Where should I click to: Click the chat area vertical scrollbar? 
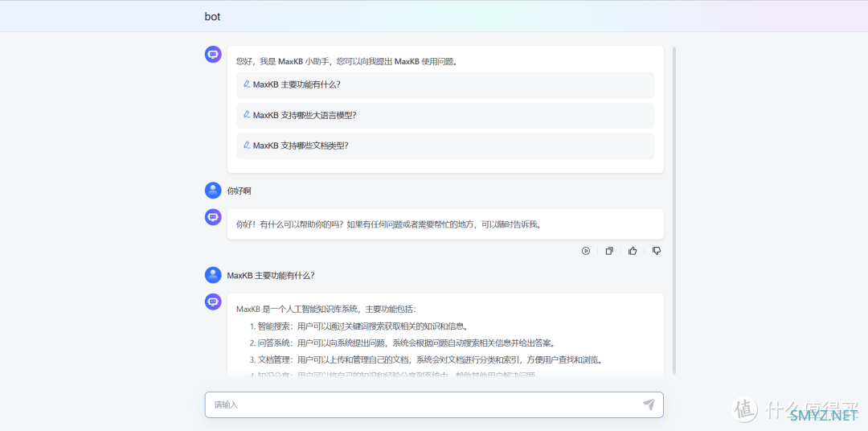click(x=674, y=211)
